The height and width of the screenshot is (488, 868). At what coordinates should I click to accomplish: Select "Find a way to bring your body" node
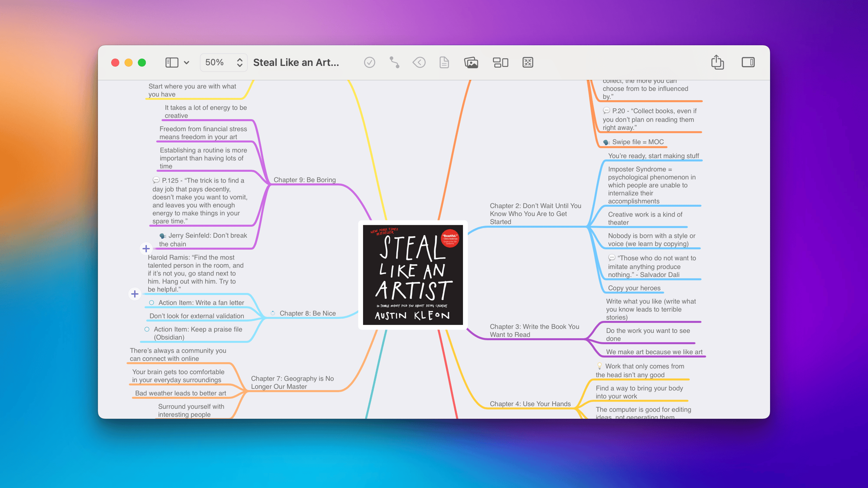(639, 392)
